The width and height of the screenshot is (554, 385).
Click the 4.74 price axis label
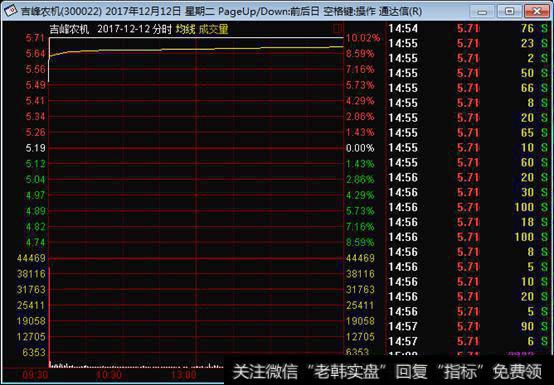point(35,243)
